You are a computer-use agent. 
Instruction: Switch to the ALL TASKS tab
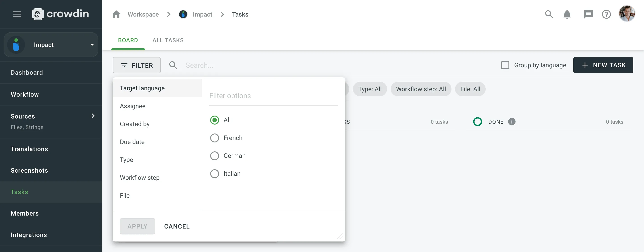click(x=168, y=40)
